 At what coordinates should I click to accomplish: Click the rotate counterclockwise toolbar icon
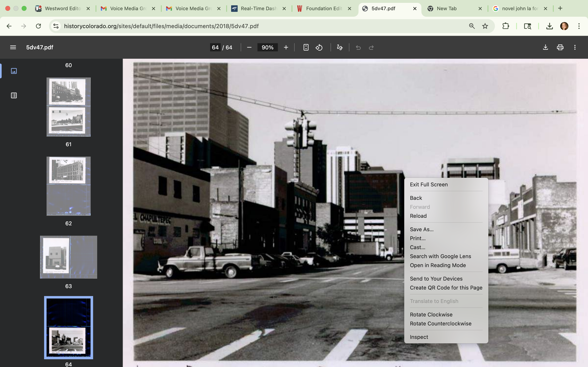coord(319,47)
